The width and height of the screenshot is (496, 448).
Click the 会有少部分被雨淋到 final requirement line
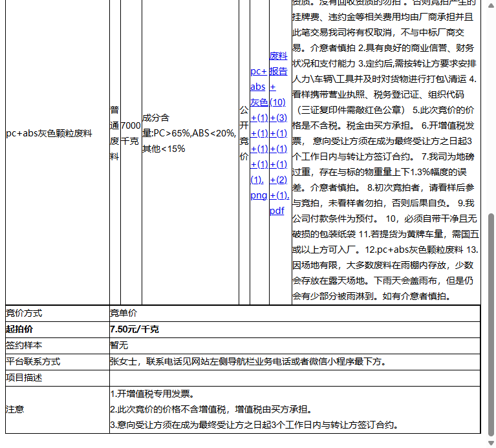[372, 296]
